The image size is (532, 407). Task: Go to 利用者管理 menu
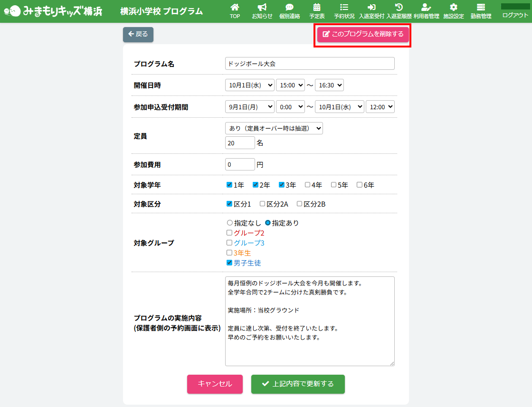tap(426, 11)
